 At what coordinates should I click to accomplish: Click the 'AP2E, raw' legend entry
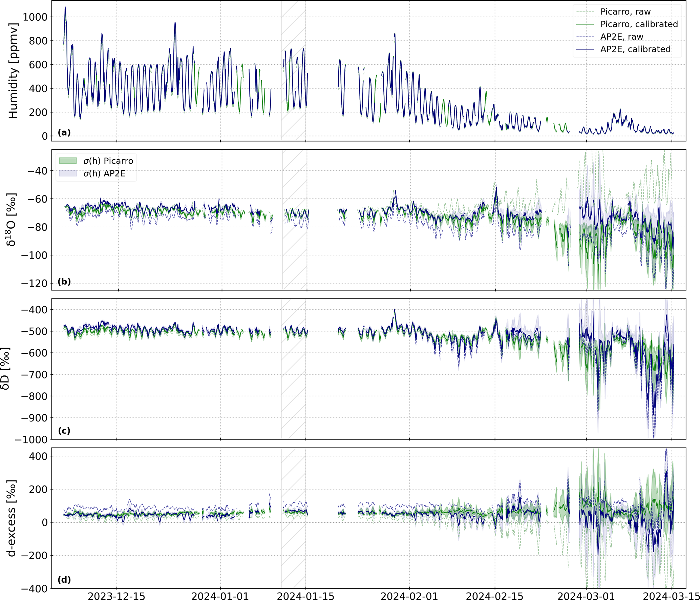coord(621,37)
